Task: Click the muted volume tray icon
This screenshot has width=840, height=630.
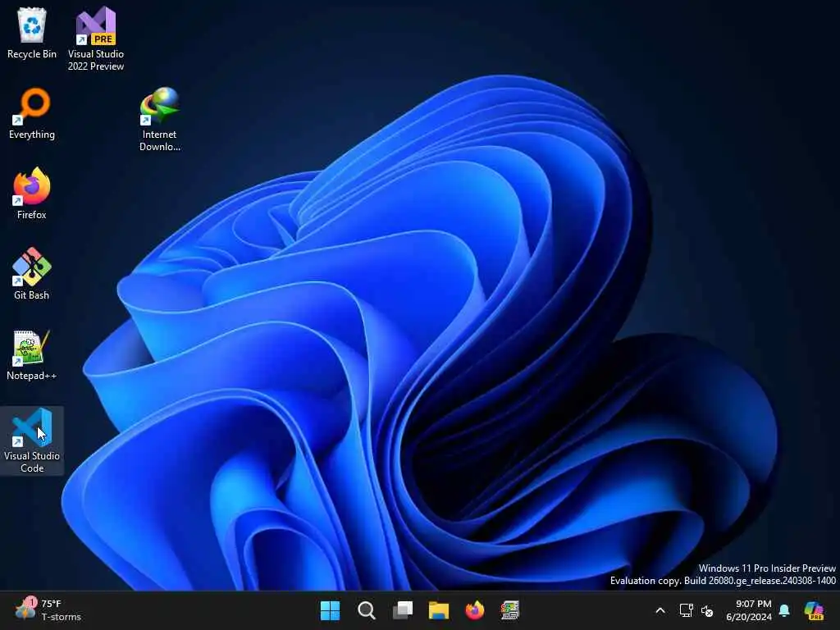Action: click(x=707, y=610)
